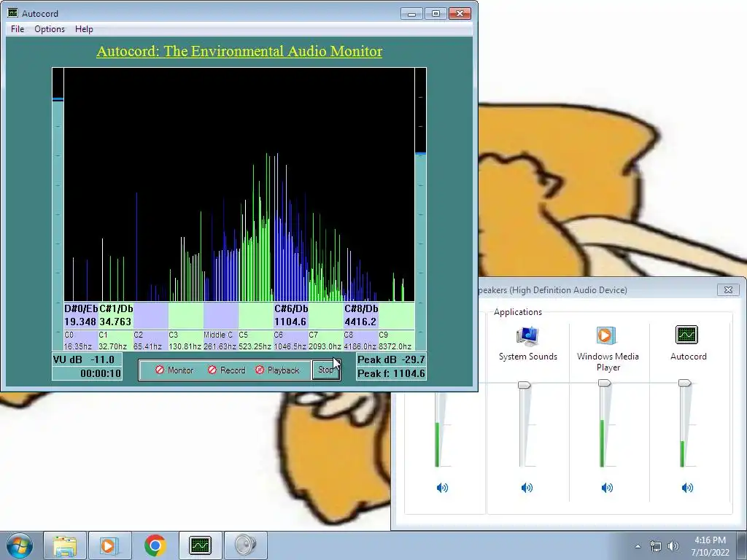Viewport: 747px width, 560px height.
Task: Click the Autocord taskbar button
Action: (200, 545)
